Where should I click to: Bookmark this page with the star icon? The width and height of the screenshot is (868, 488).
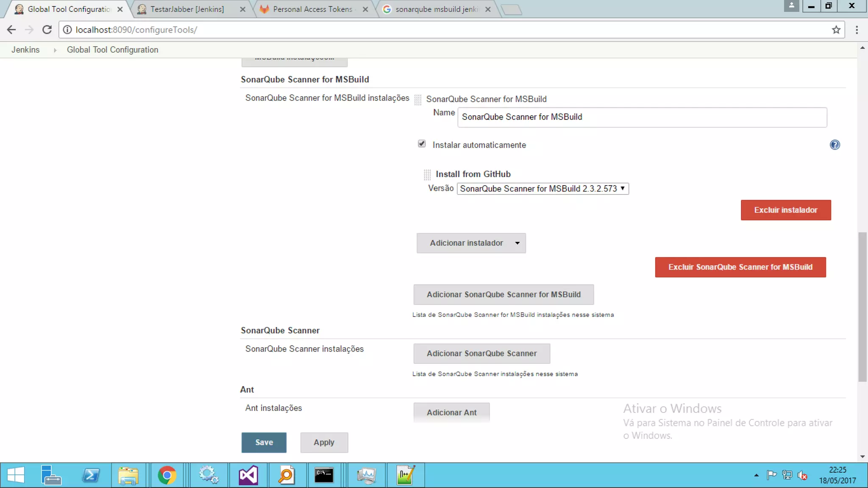(836, 30)
